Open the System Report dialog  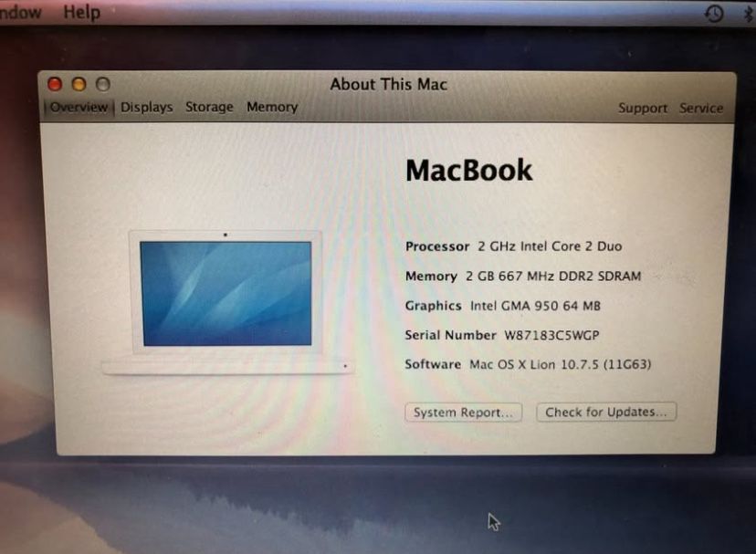(463, 412)
